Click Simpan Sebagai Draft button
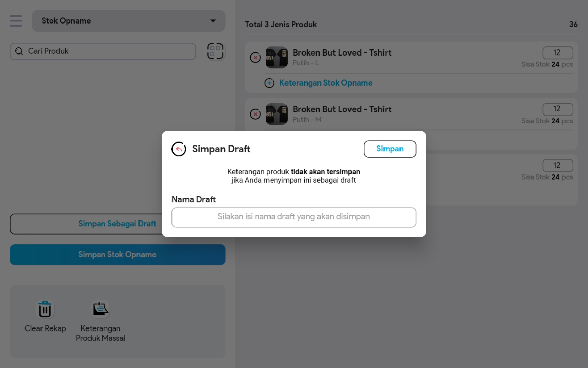This screenshot has height=368, width=588. 86,224
